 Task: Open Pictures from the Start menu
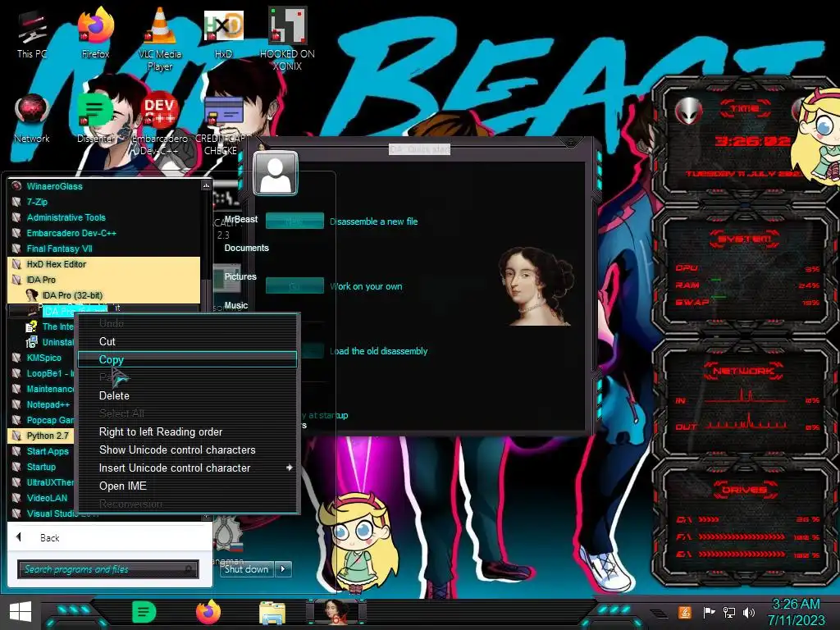point(240,276)
